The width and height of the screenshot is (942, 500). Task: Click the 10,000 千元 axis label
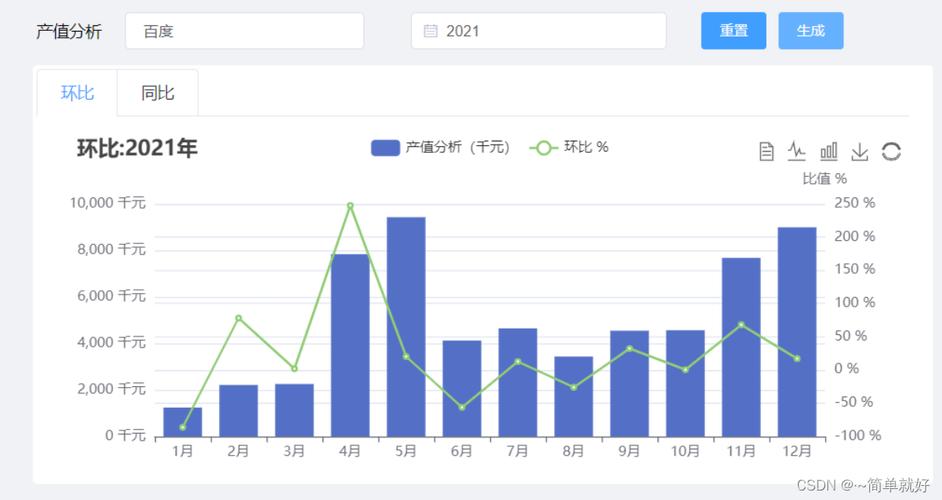pos(108,203)
